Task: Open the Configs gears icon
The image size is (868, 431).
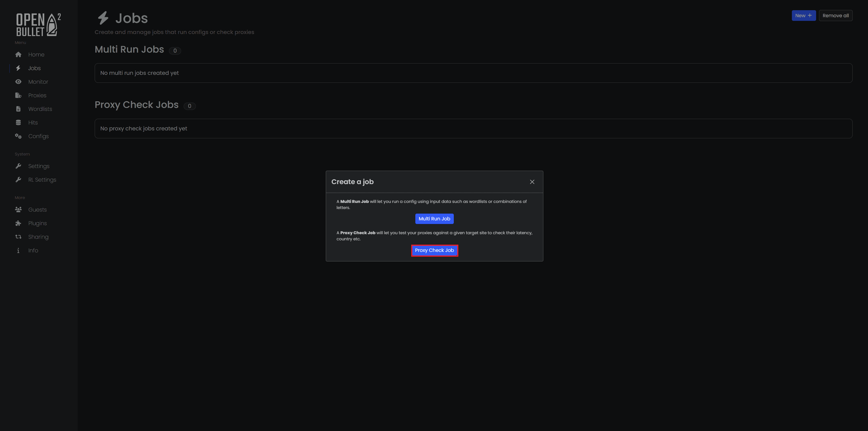Action: click(18, 136)
